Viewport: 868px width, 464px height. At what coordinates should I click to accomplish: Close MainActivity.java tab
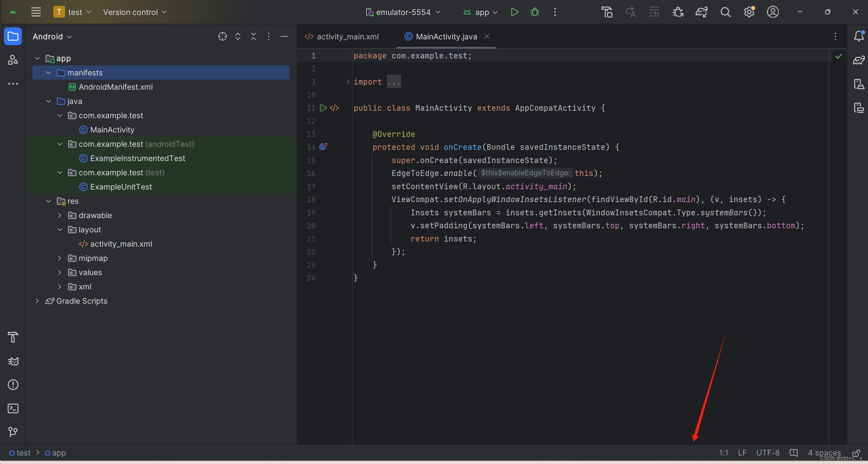click(x=487, y=36)
